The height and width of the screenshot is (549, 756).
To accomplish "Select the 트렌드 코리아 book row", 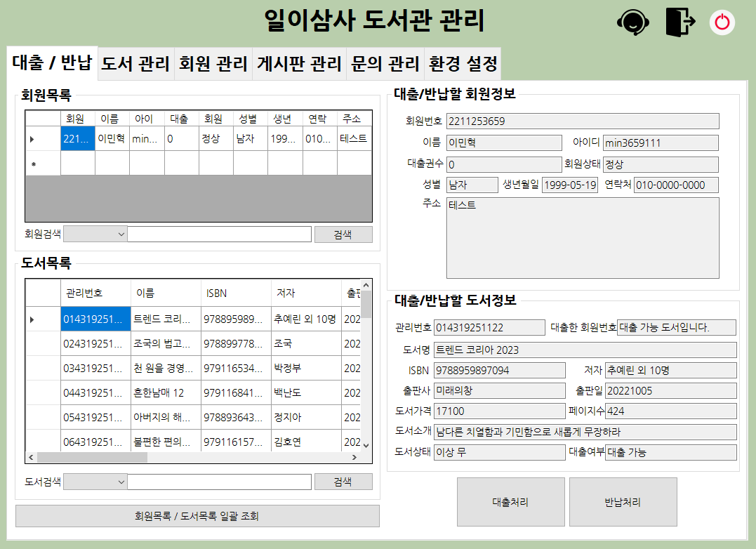I will pos(161,319).
